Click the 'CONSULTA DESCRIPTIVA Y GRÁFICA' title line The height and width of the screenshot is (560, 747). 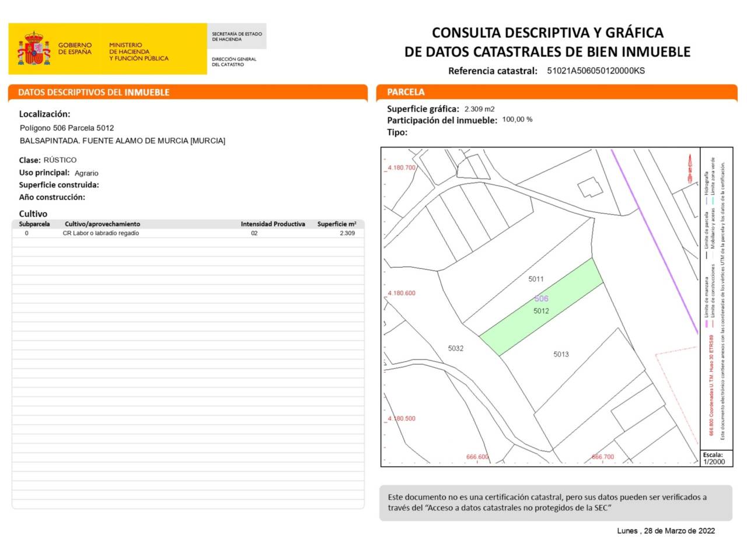coord(547,33)
